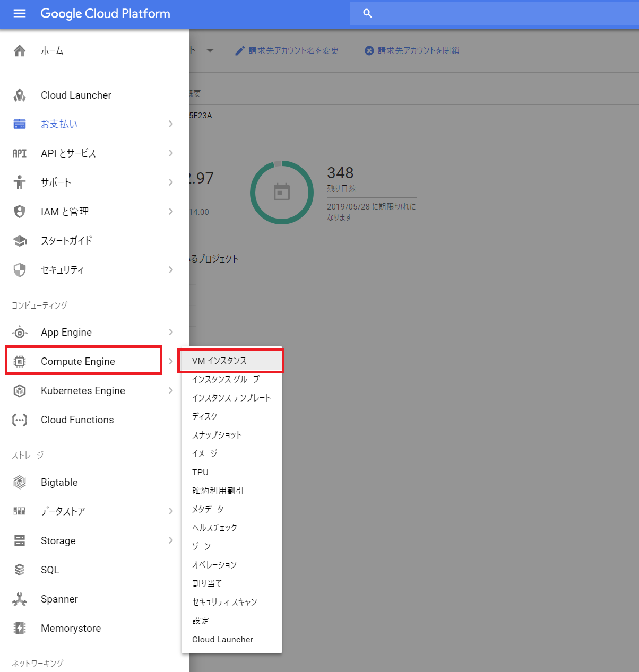Image resolution: width=639 pixels, height=672 pixels.
Task: Expand the お支払い submenu arrow
Action: 170,124
